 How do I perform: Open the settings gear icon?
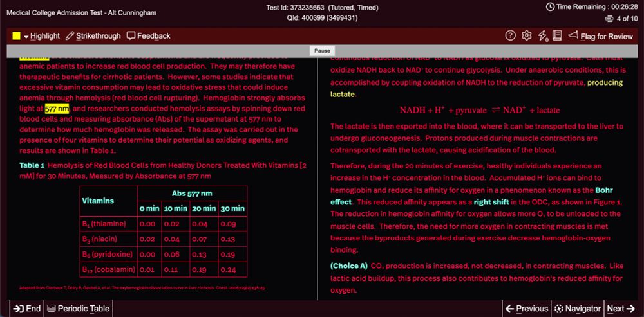click(526, 36)
